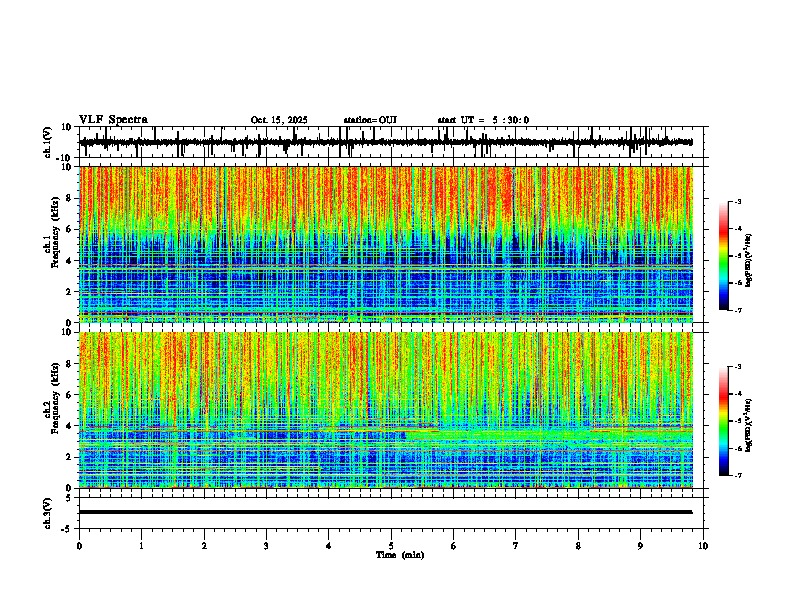Viewport: 792px width, 612px height.
Task: Click the 'VLF Spectra' title text
Action: pyautogui.click(x=113, y=120)
